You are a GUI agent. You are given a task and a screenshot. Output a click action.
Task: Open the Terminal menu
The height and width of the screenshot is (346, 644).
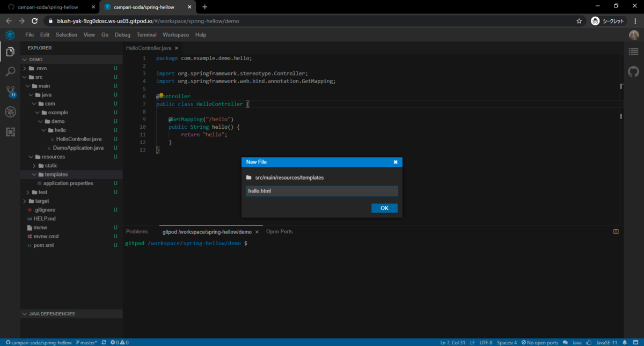coord(147,35)
